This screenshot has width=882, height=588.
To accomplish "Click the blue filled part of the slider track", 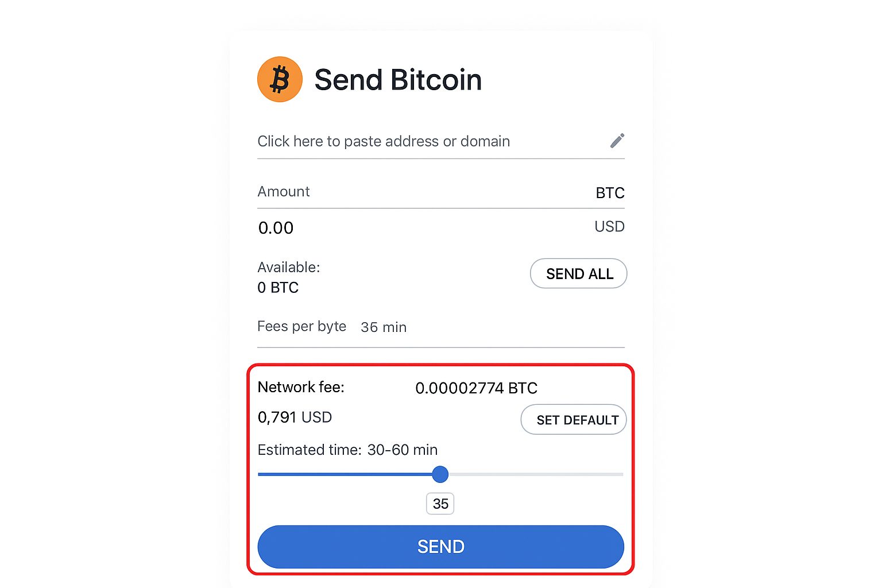I will [345, 474].
